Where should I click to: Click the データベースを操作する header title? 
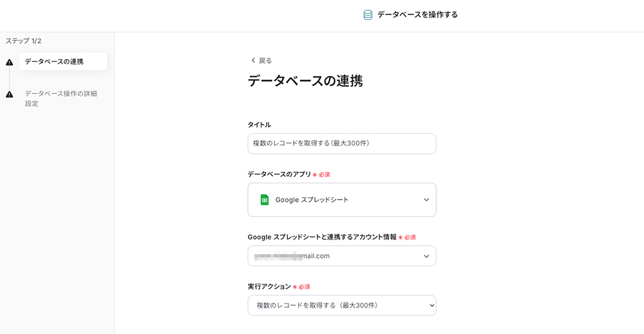pos(417,15)
